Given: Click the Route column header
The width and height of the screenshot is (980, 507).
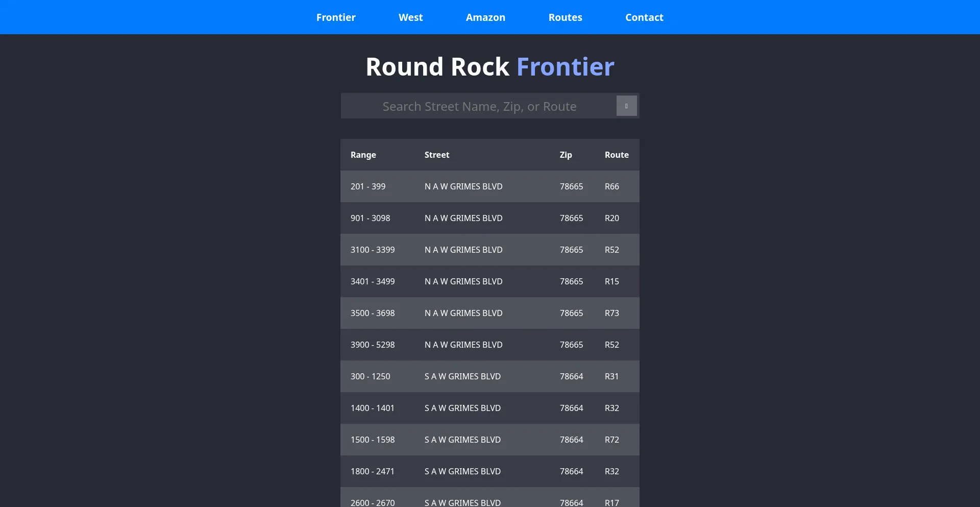Looking at the screenshot, I should 617,155.
